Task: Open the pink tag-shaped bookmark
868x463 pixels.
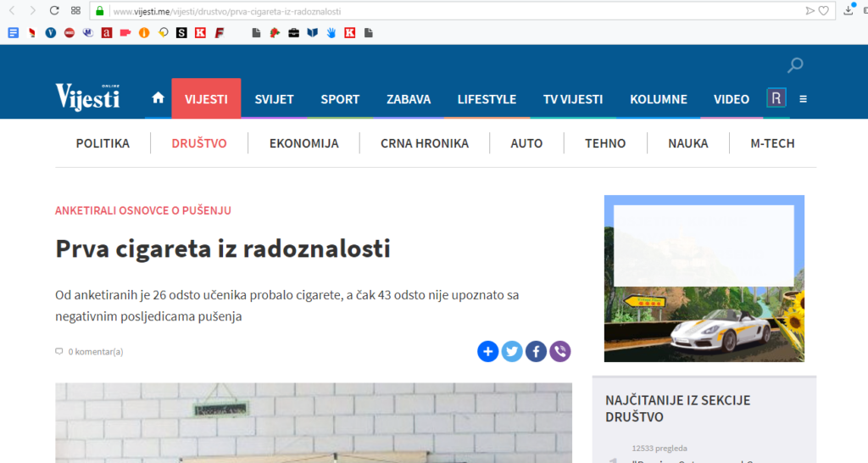Action: 125,33
